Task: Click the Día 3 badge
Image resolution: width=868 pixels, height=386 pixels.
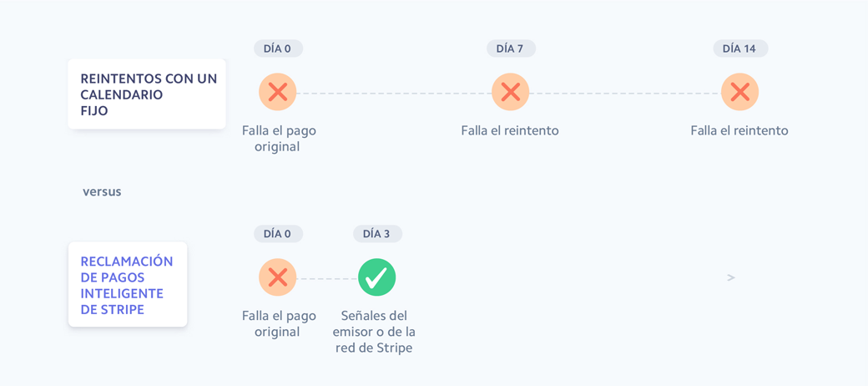Action: click(x=376, y=234)
